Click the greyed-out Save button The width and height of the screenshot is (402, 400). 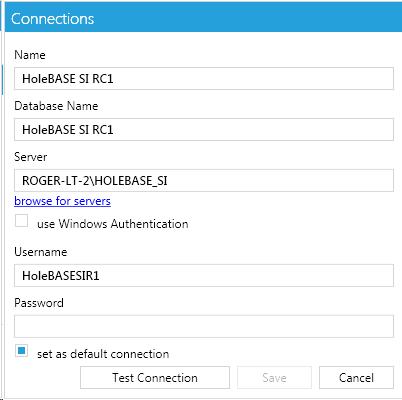coord(274,378)
